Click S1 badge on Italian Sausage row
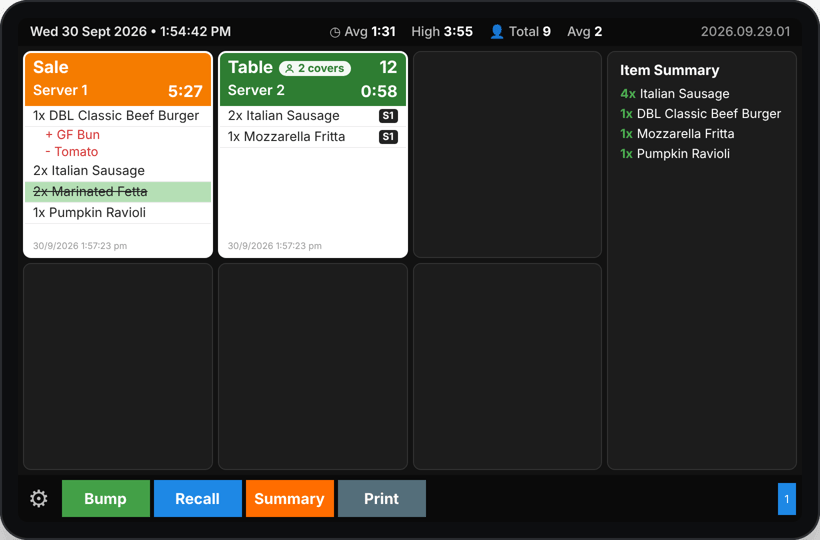Viewport: 820px width, 540px height. tap(388, 116)
